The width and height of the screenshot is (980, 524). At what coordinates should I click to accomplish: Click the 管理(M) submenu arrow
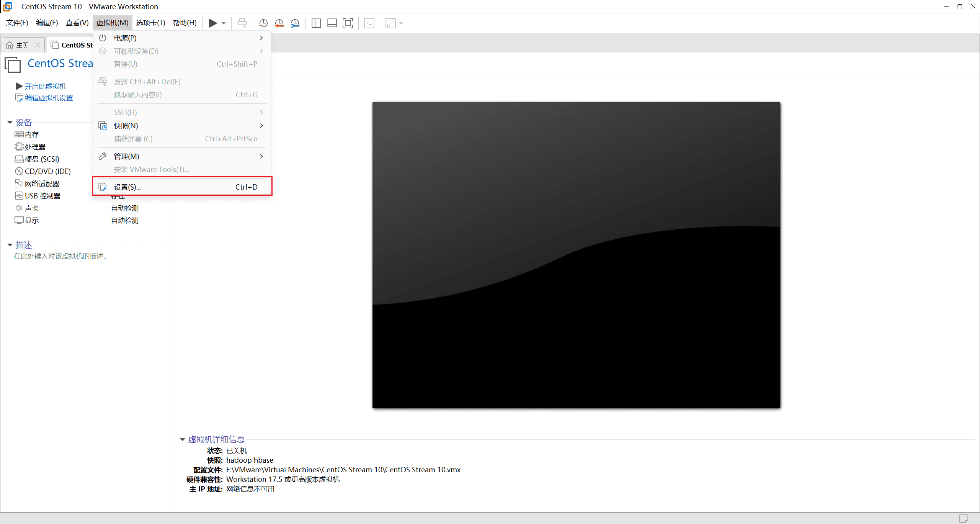(261, 156)
